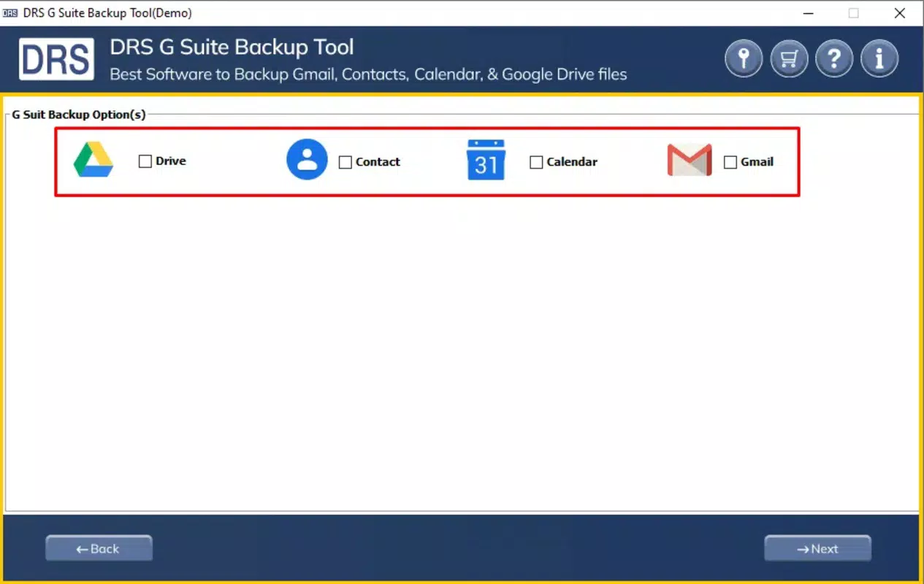Close the DRS backup tool window
This screenshot has width=924, height=584.
click(x=900, y=13)
